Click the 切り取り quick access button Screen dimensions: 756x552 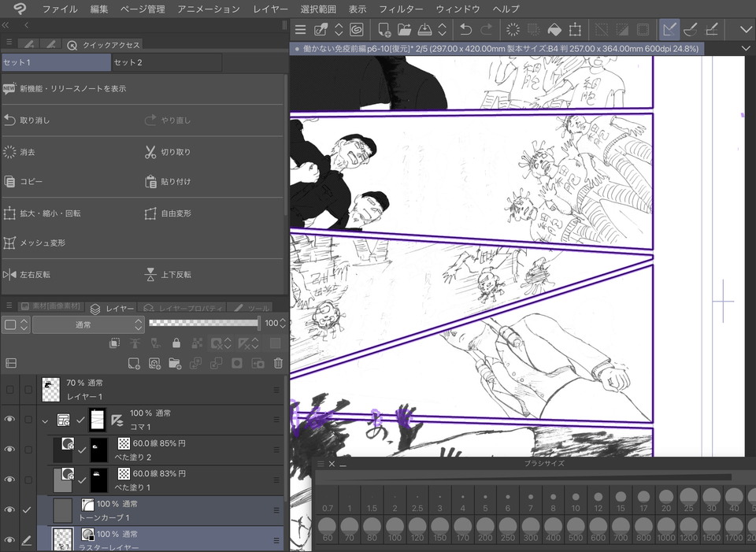click(167, 152)
